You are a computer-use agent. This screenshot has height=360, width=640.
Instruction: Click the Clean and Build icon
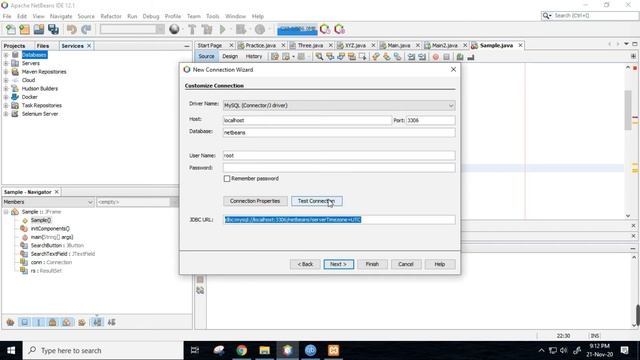[x=207, y=29]
